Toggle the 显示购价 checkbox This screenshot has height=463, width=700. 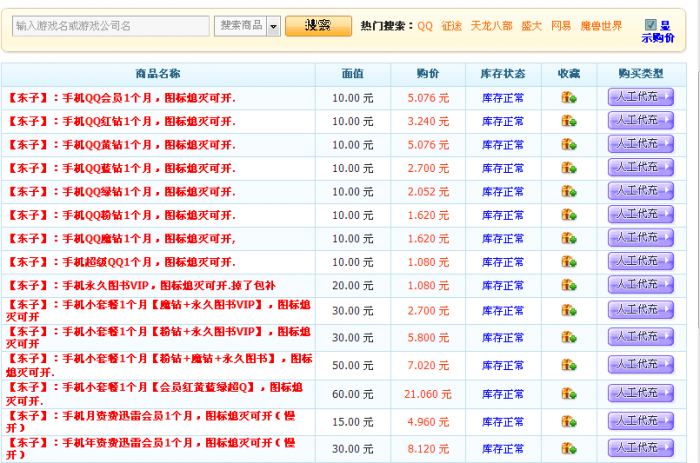[650, 25]
